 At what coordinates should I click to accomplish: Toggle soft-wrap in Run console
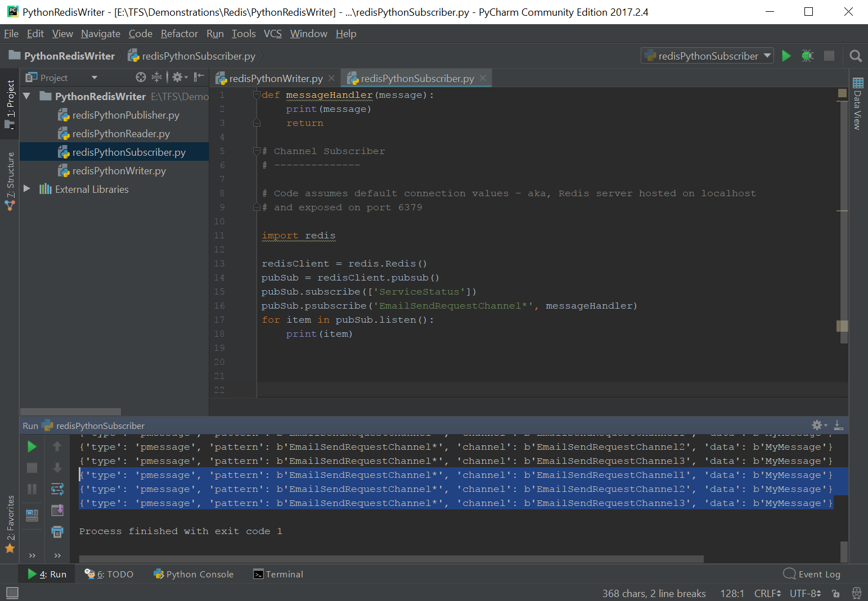[57, 489]
